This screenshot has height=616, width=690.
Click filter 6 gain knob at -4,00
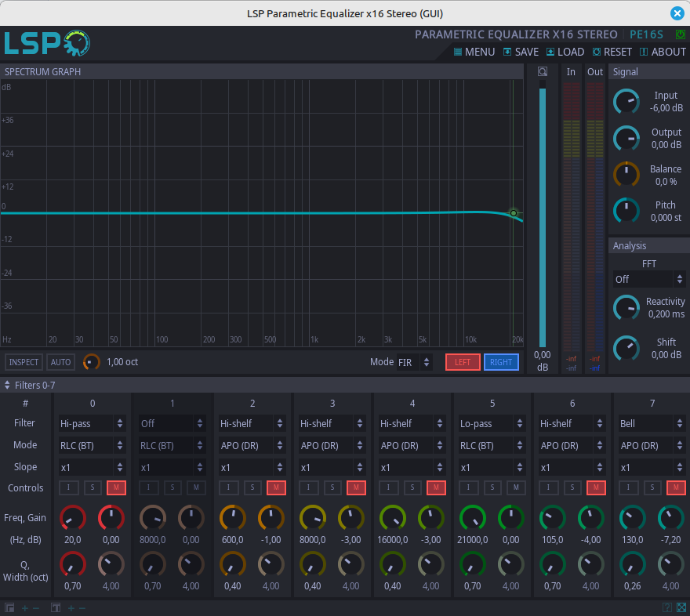point(591,518)
